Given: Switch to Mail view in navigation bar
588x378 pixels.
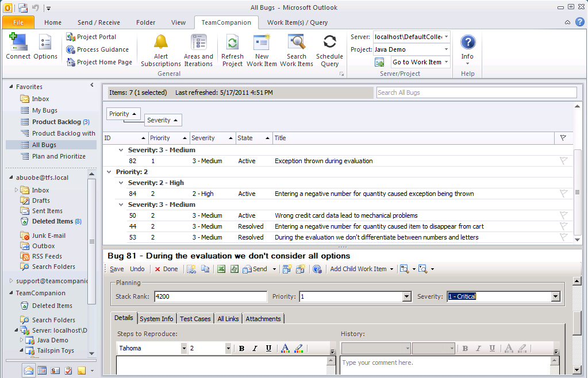Looking at the screenshot, I should point(29,371).
